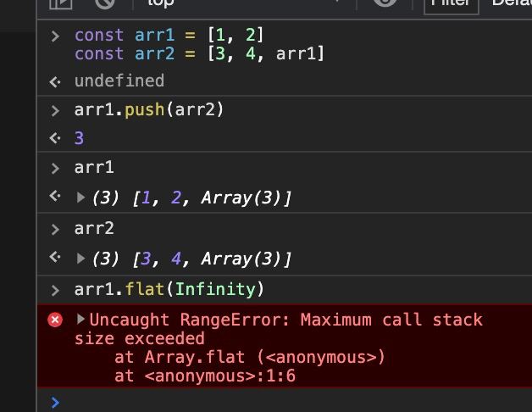Expand the arr1 array result [1, 2, Array(3)]
This screenshot has height=412, width=532.
coord(80,197)
